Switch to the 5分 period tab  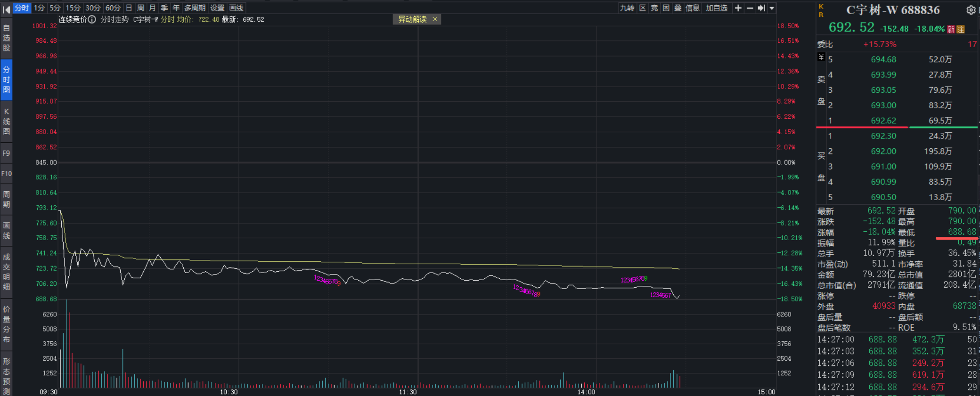pos(55,8)
